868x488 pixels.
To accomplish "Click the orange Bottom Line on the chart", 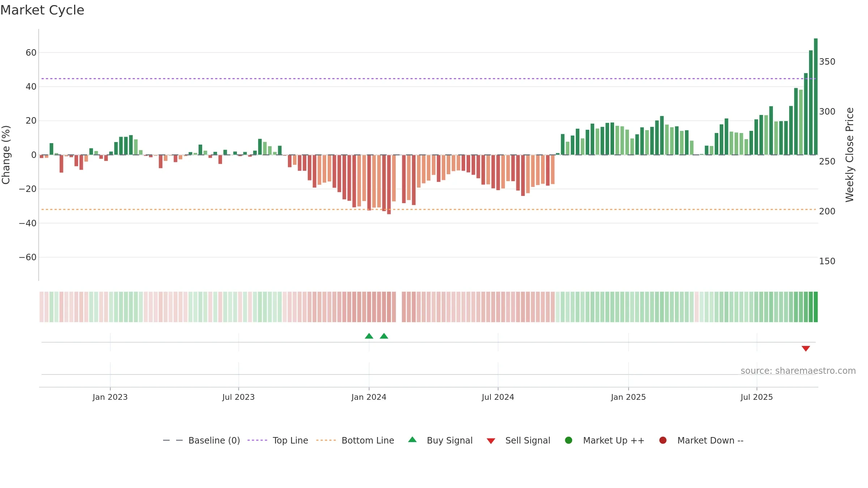I will [x=429, y=209].
